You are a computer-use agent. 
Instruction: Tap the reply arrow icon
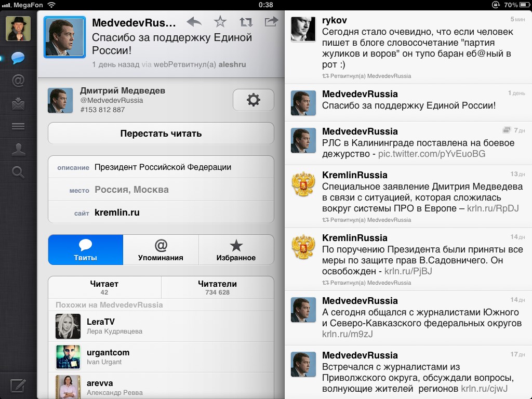click(x=194, y=22)
